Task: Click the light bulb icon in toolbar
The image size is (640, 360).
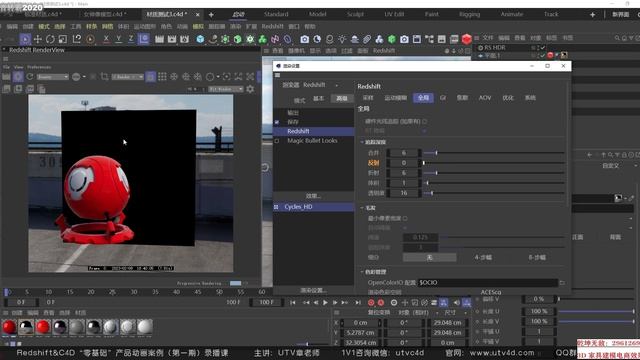Action: [342, 39]
